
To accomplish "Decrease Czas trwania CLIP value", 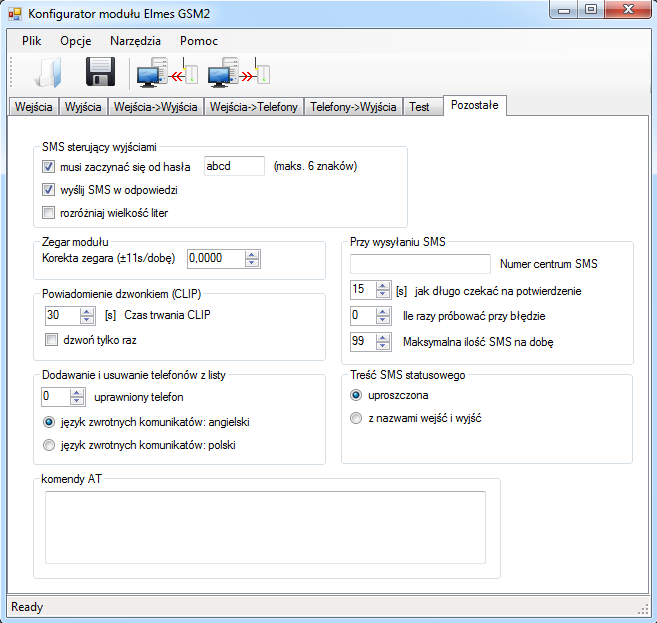I will (87, 320).
